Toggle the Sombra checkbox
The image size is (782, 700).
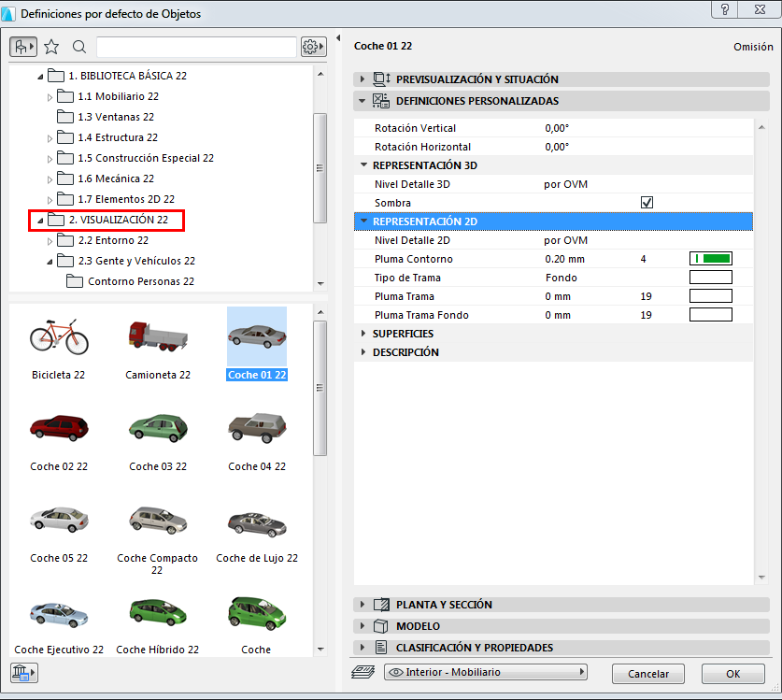(x=647, y=203)
